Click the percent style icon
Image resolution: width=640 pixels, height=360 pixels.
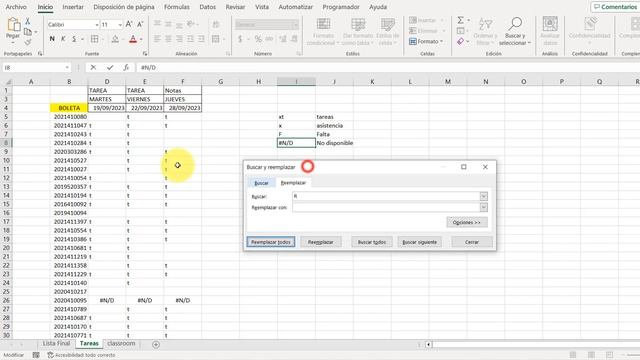(x=258, y=39)
